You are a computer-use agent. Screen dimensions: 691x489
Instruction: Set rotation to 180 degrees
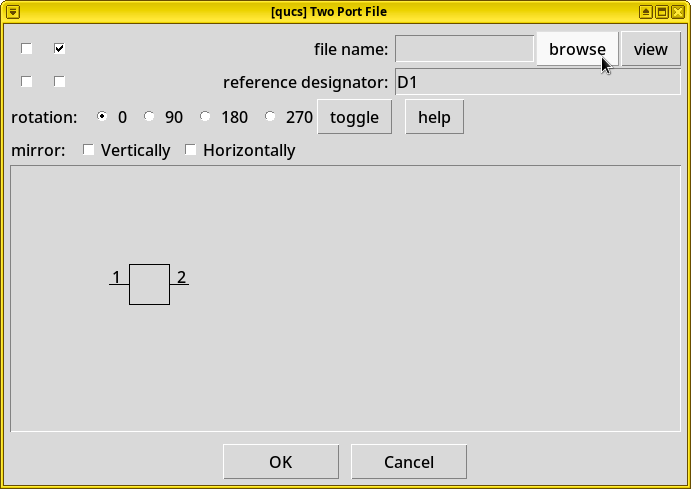(206, 117)
